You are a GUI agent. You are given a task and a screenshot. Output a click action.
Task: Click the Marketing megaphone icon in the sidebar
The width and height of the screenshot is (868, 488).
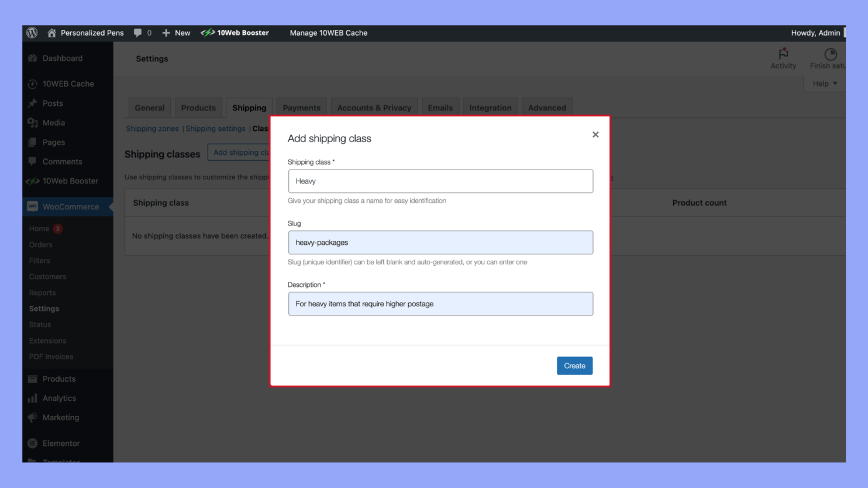(33, 417)
